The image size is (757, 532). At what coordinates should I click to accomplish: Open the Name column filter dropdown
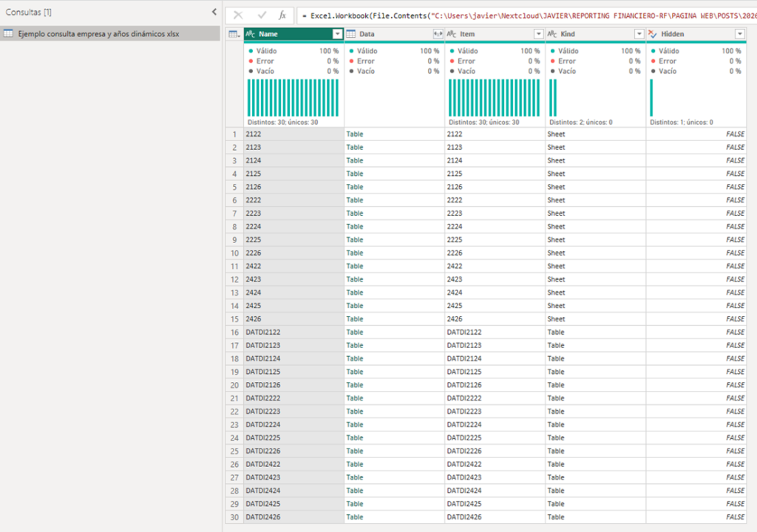337,34
